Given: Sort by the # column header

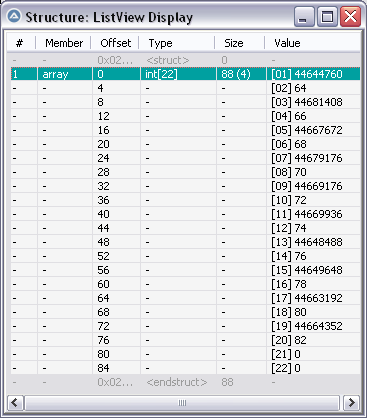Looking at the screenshot, I should click(x=21, y=43).
